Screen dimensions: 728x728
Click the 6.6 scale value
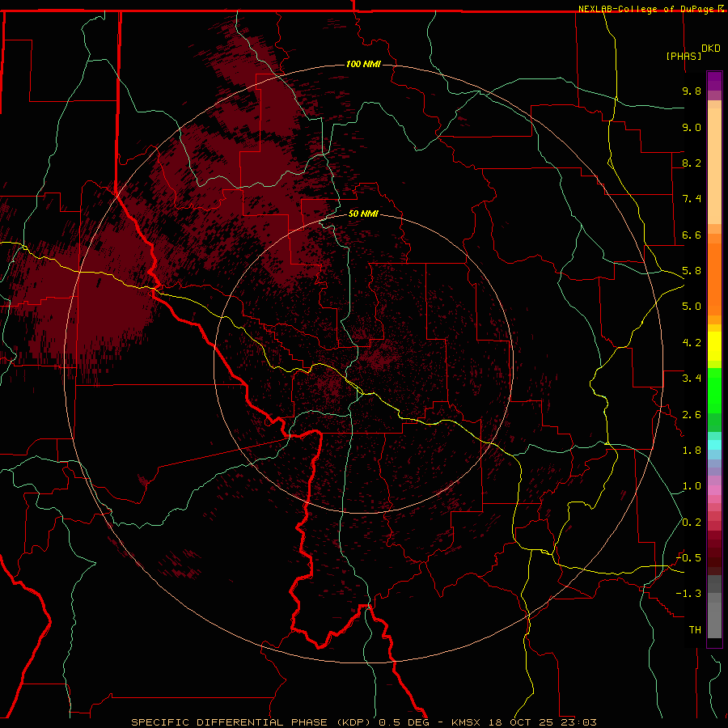692,235
